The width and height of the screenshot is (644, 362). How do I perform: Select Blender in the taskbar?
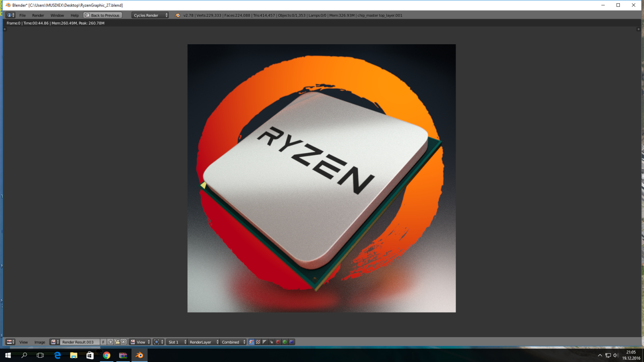[140, 355]
